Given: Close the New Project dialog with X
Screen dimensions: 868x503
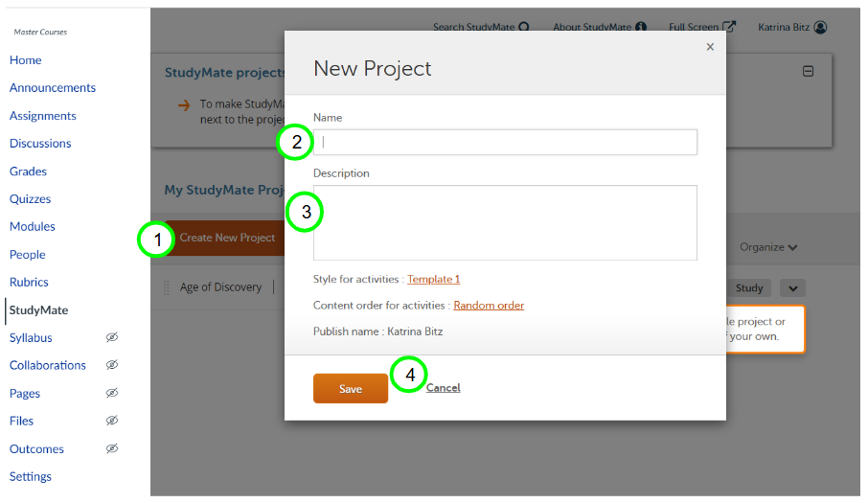Looking at the screenshot, I should (710, 47).
